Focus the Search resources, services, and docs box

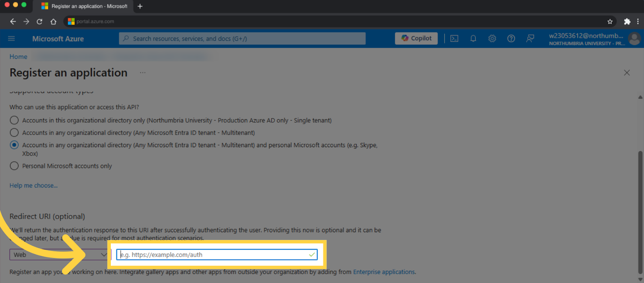click(242, 38)
